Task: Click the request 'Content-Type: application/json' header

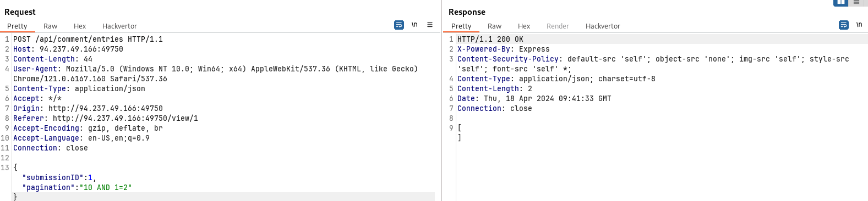Action: click(x=79, y=88)
